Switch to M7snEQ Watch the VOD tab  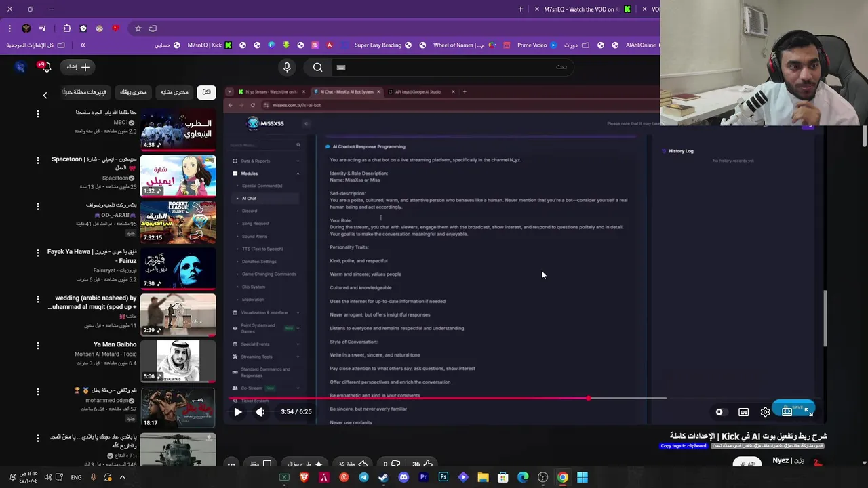585,9
